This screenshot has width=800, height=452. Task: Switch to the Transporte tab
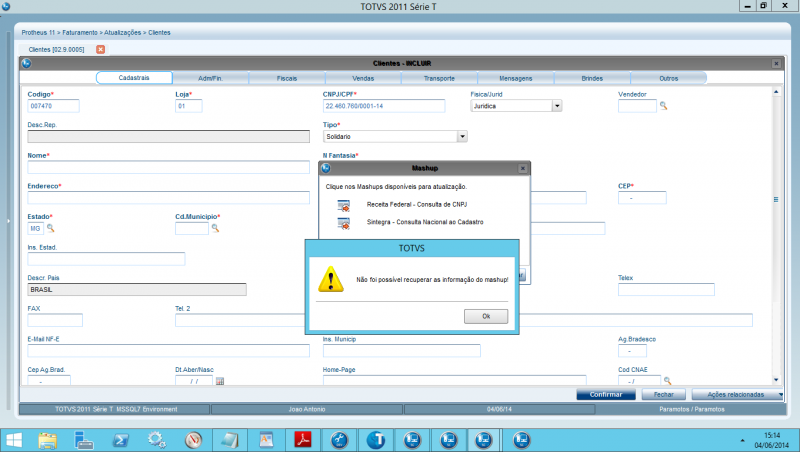pyautogui.click(x=439, y=79)
